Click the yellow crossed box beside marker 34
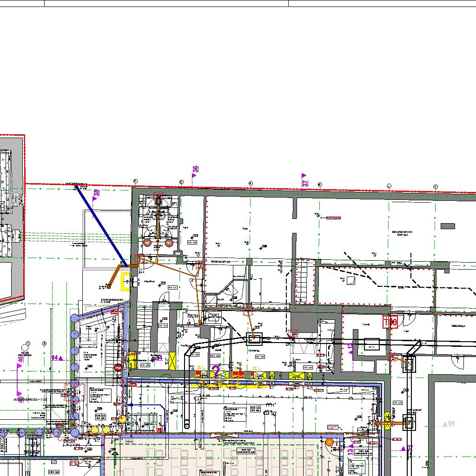This screenshot has height=476, width=476. 172,360
